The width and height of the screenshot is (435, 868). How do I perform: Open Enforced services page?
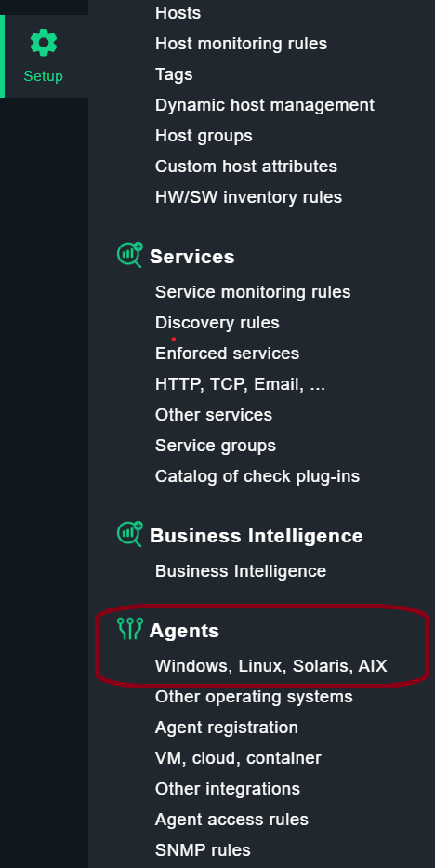pyautogui.click(x=227, y=354)
